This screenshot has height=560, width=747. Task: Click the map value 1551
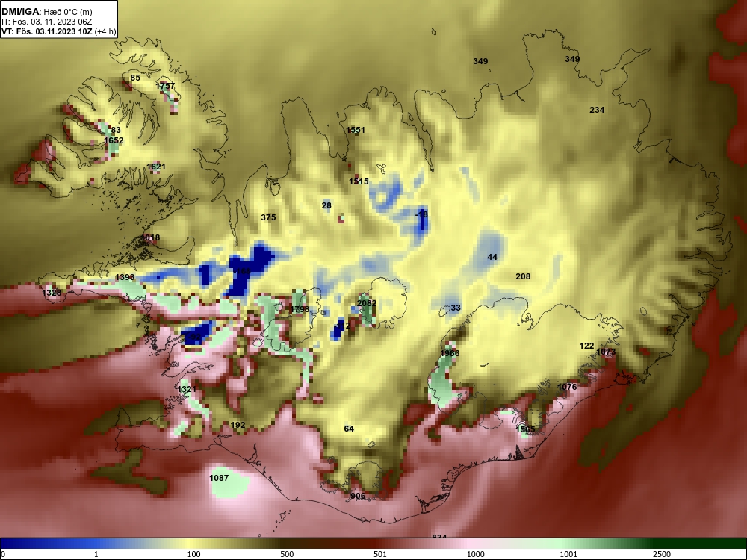coord(356,130)
